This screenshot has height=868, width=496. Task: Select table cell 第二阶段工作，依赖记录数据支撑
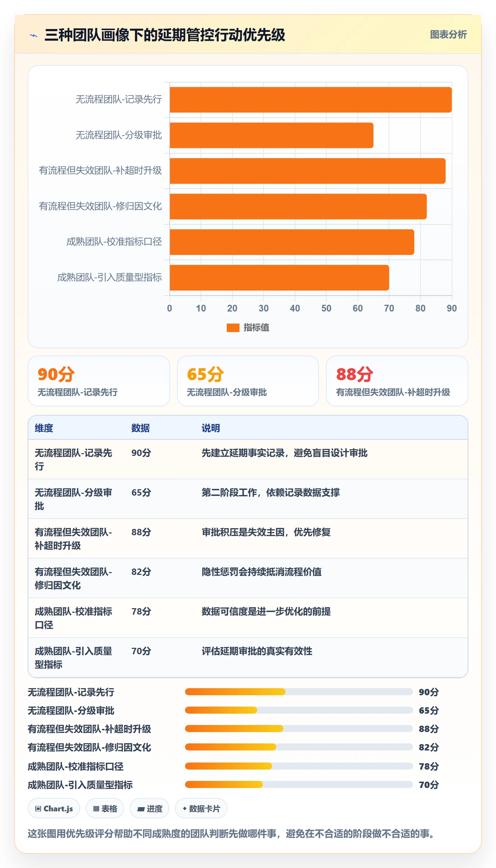pos(271,492)
